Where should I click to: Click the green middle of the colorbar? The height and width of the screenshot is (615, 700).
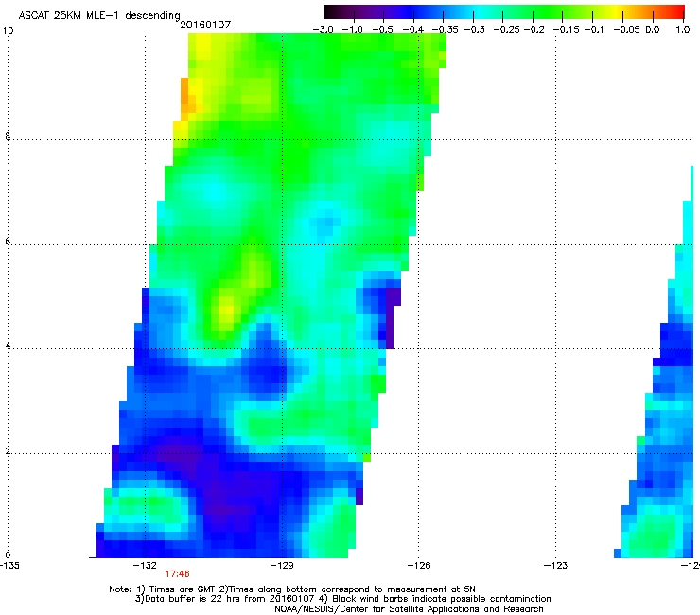click(x=532, y=11)
